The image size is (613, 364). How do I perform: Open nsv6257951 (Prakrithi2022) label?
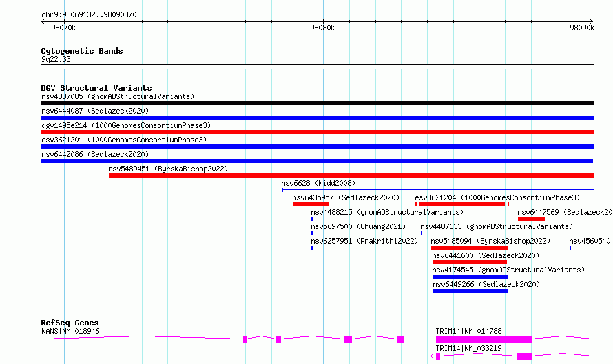364,241
